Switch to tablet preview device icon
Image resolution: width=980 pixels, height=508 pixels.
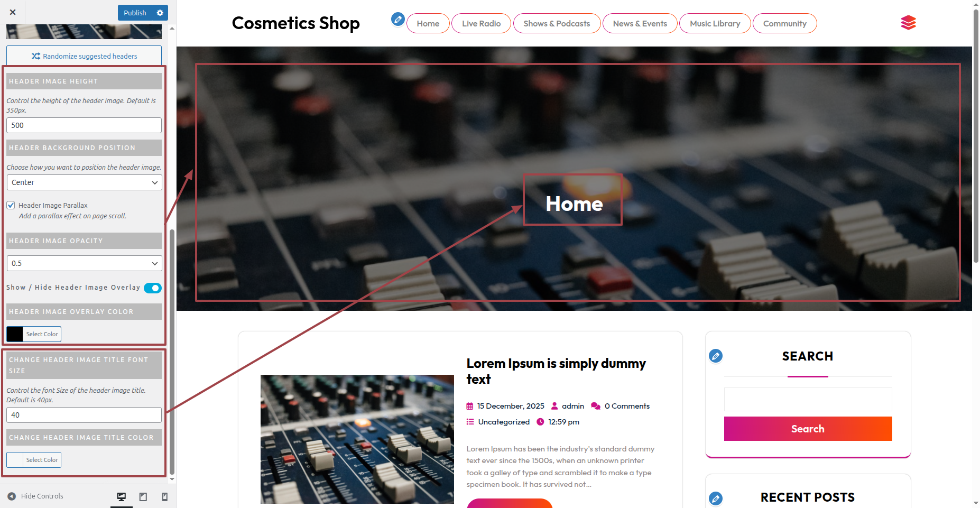[143, 496]
